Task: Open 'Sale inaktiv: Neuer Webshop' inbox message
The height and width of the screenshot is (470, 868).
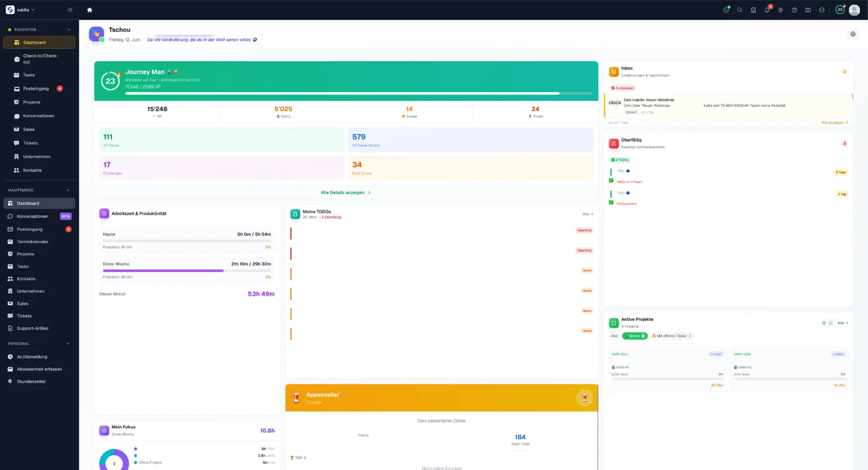Action: [729, 106]
